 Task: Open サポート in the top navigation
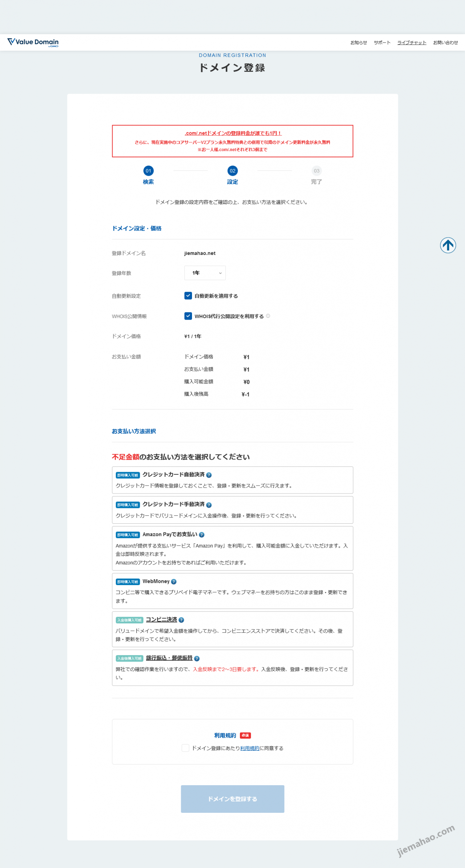point(382,42)
